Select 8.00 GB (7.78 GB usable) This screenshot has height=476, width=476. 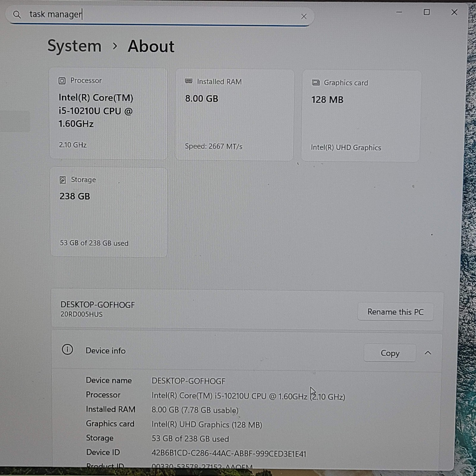[x=195, y=410]
